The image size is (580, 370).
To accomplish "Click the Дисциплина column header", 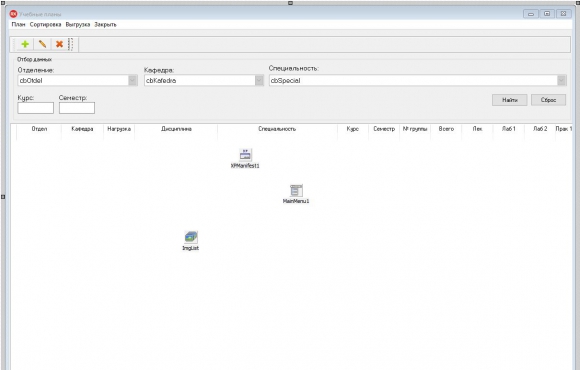I will (x=176, y=129).
